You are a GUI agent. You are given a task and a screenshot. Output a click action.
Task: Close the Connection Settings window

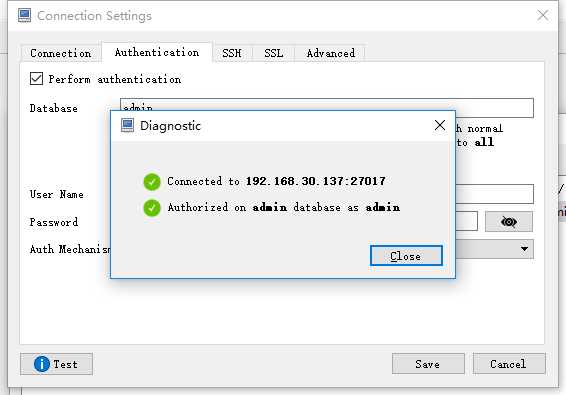[543, 16]
